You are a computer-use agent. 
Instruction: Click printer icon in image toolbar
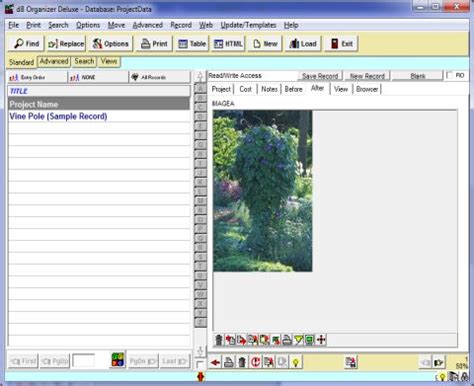click(x=287, y=340)
